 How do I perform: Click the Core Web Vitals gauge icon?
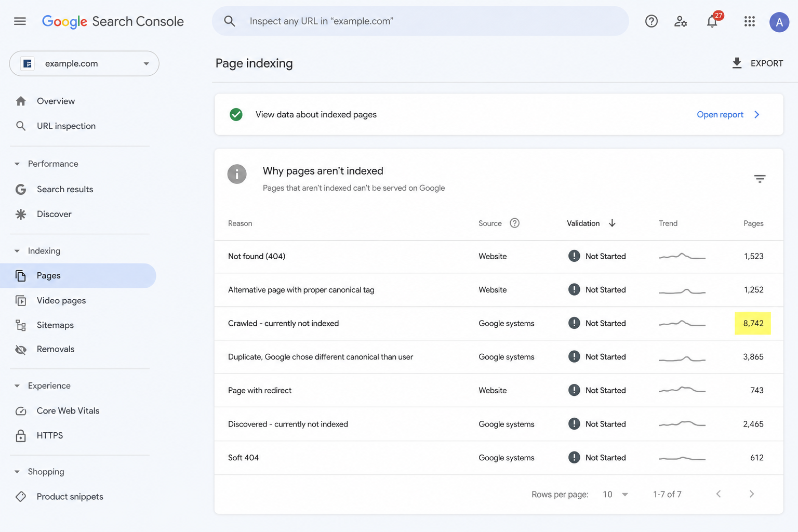[21, 411]
